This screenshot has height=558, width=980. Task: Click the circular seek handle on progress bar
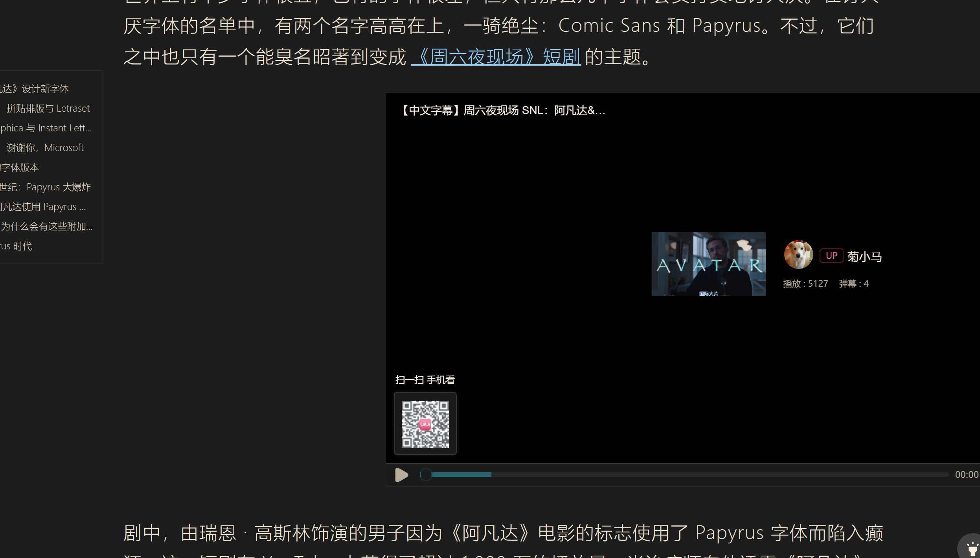click(426, 475)
